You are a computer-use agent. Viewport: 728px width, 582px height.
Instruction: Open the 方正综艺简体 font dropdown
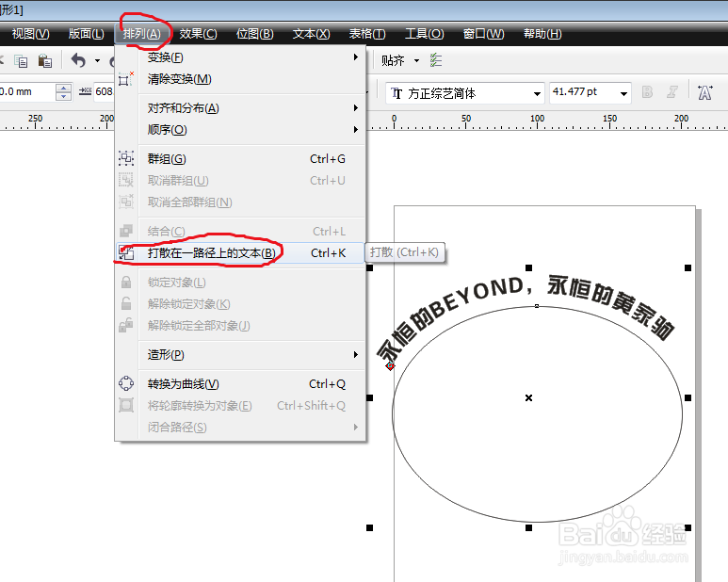[x=537, y=94]
